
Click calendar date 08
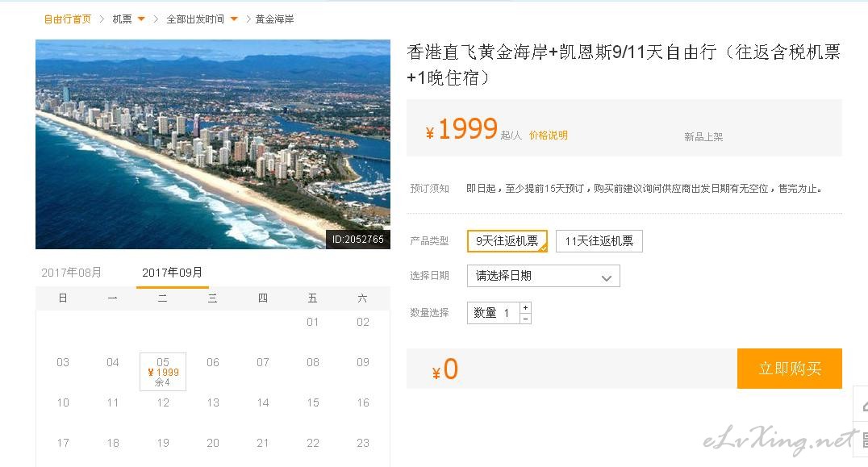(313, 362)
